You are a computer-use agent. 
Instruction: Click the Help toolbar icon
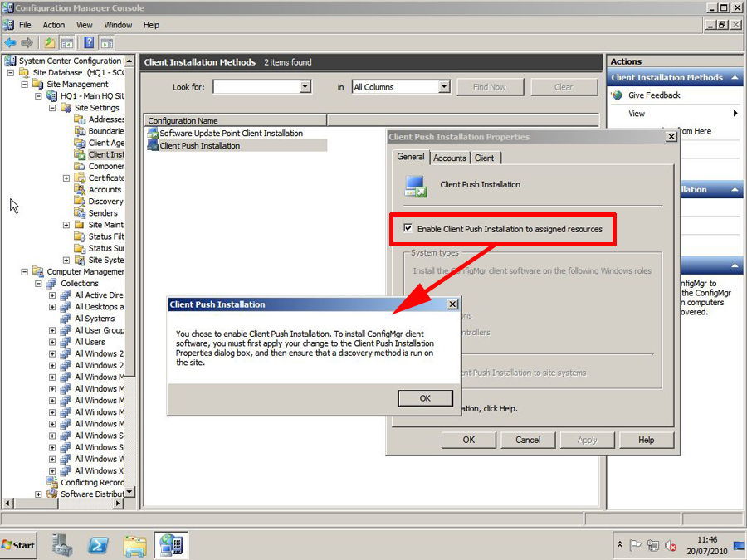(89, 43)
